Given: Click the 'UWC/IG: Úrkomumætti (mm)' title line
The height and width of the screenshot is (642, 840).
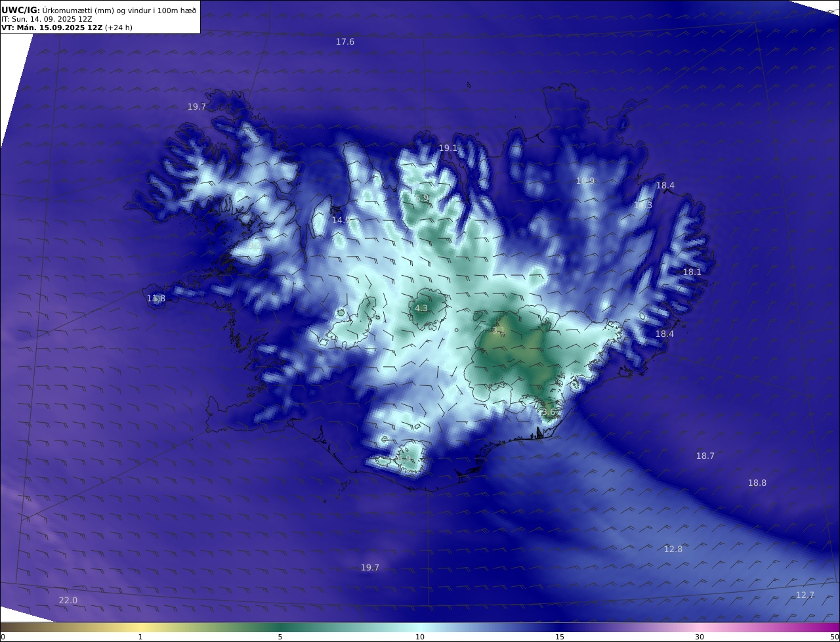Looking at the screenshot, I should 99,10.
